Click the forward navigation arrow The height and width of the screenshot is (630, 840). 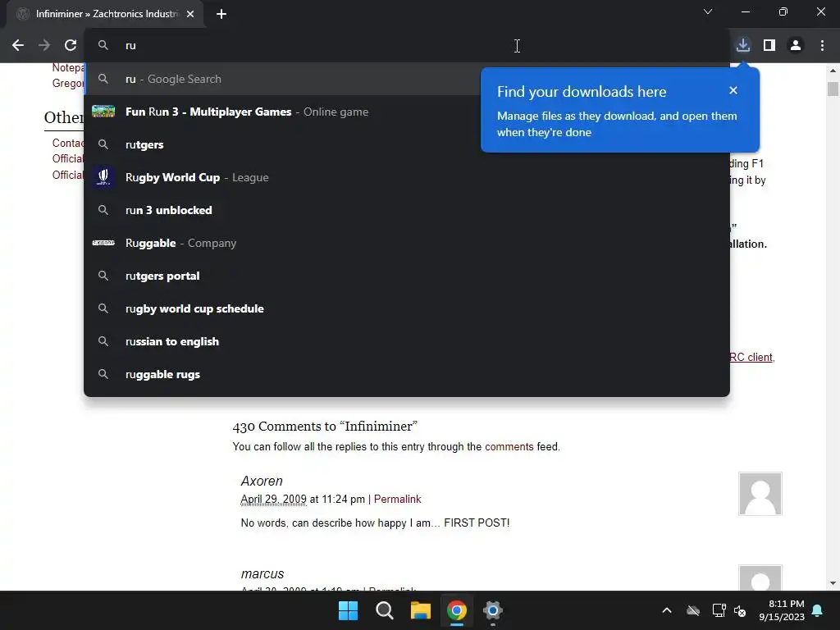pyautogui.click(x=44, y=46)
